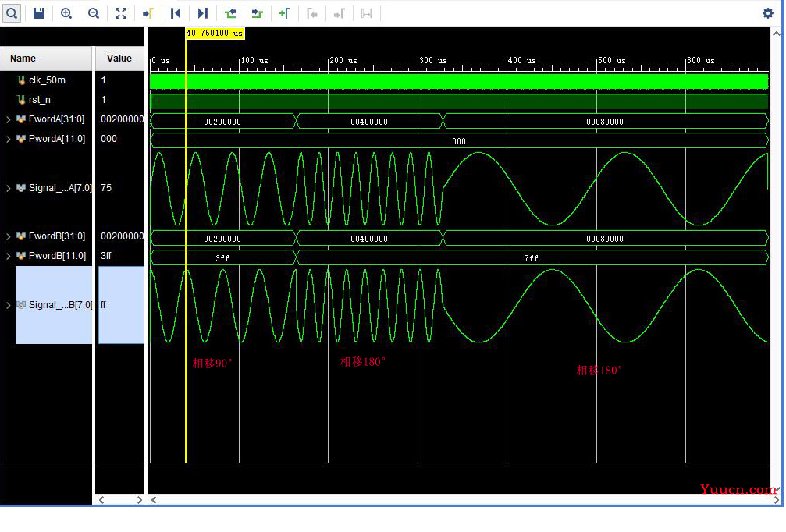Click PwordB value 3ff segment
The image size is (786, 532).
click(222, 258)
